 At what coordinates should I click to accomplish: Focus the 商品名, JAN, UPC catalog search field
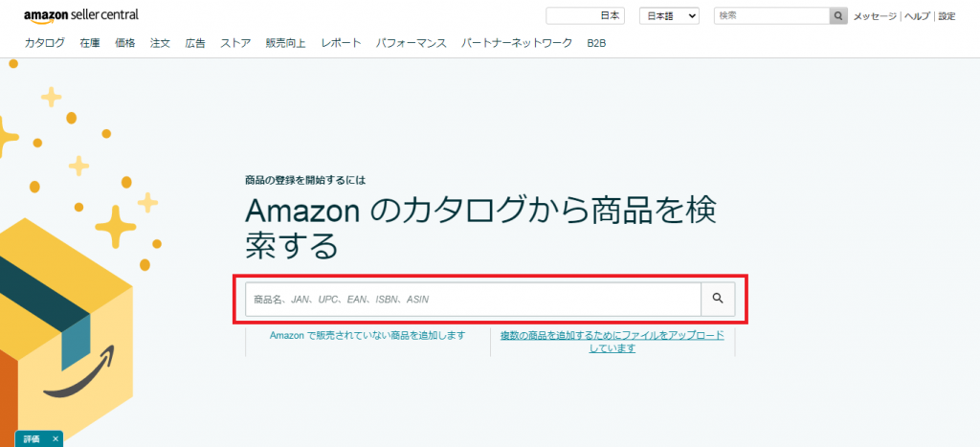pos(474,300)
